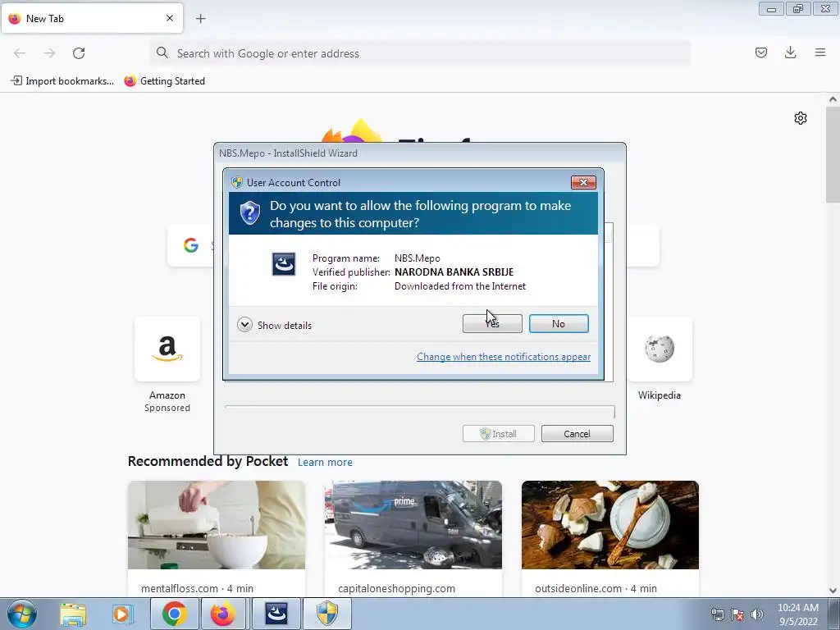Click page scrollbar down arrow

(833, 591)
